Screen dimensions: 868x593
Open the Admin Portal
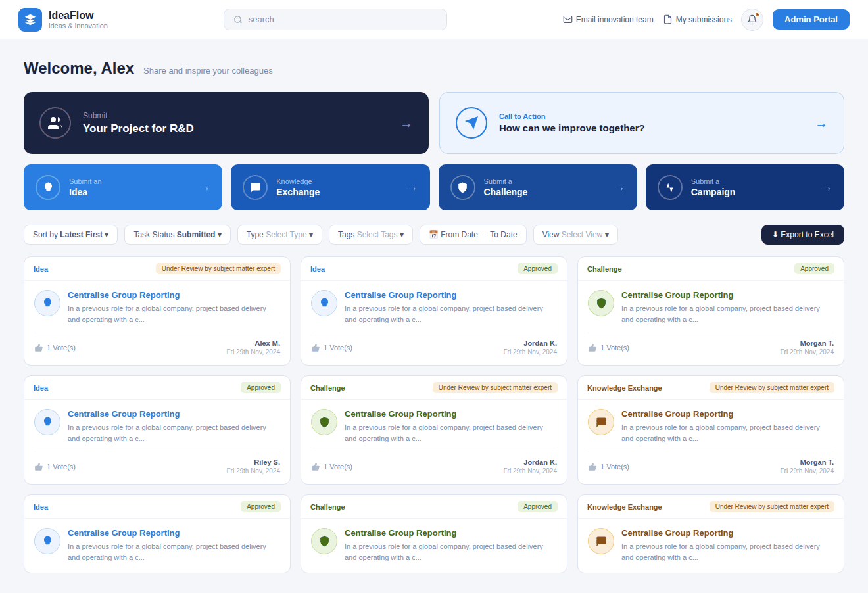(811, 19)
